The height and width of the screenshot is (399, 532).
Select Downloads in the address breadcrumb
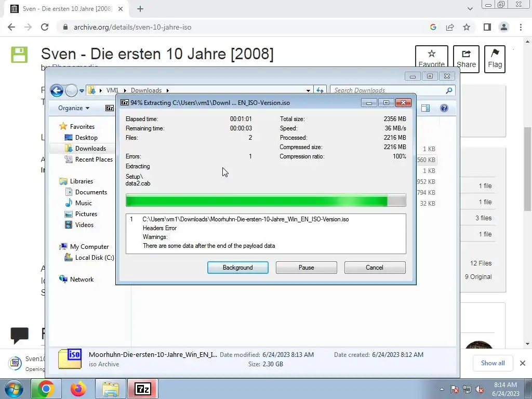point(146,90)
